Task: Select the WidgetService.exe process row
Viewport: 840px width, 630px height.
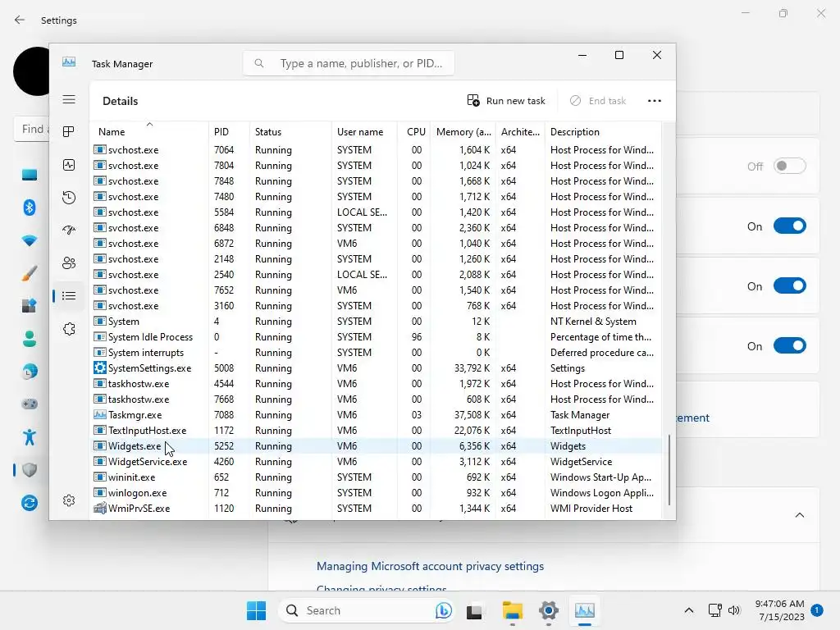Action: 377,461
